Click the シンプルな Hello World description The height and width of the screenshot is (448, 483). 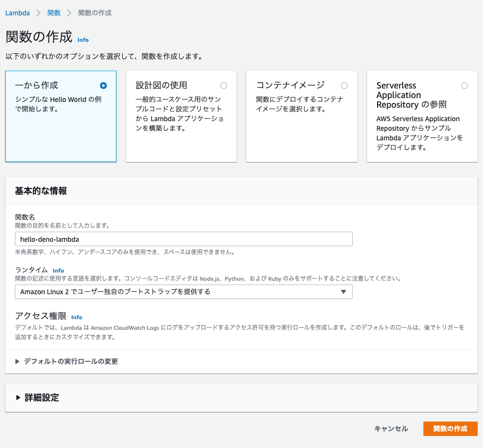pos(58,104)
